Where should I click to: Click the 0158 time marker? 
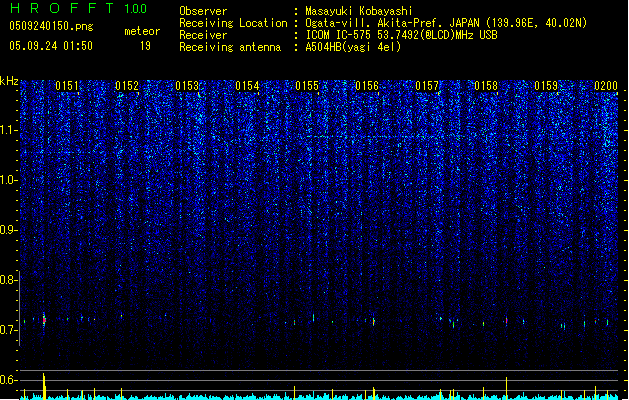(x=486, y=86)
